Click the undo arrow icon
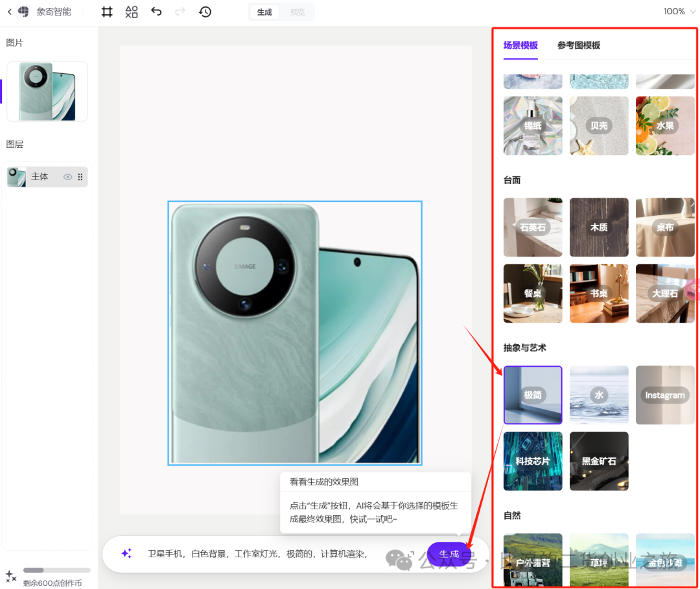 tap(156, 12)
